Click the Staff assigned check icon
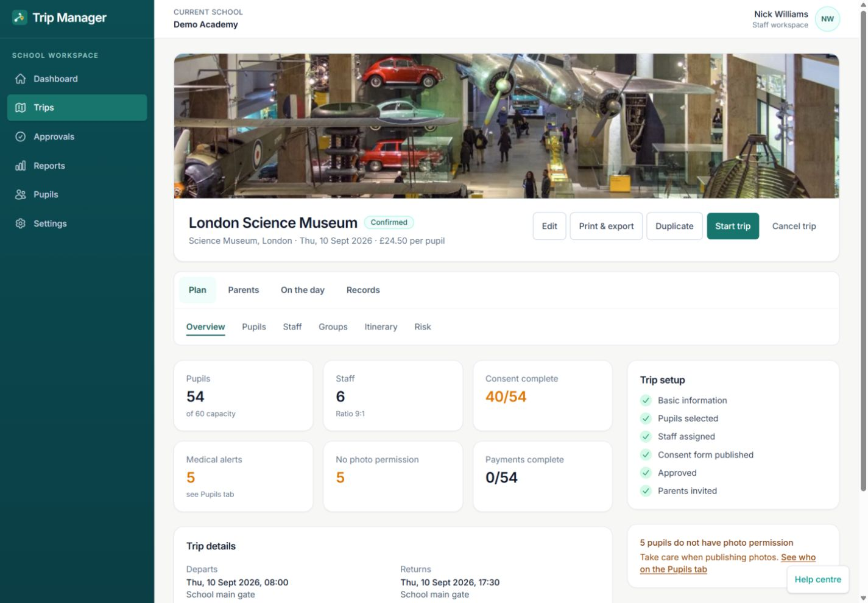This screenshot has height=603, width=868. point(646,436)
